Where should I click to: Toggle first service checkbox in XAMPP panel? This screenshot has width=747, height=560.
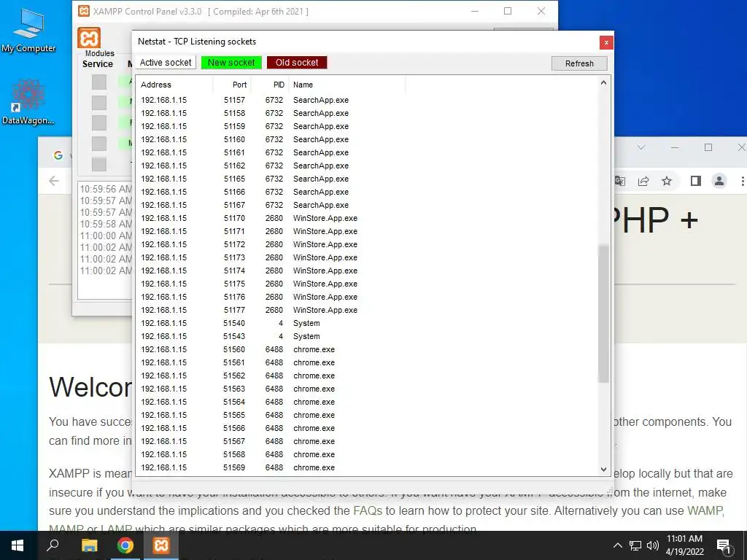coord(99,82)
